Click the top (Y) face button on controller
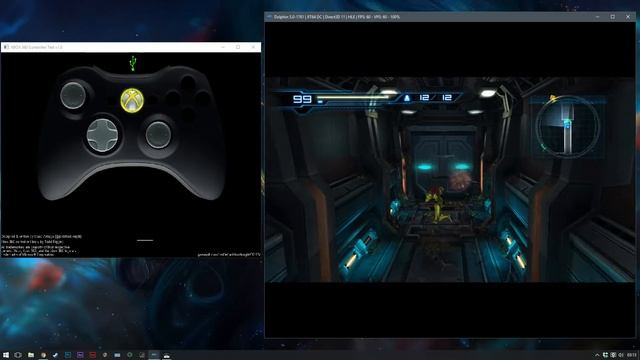This screenshot has width=640, height=360. pyautogui.click(x=188, y=83)
